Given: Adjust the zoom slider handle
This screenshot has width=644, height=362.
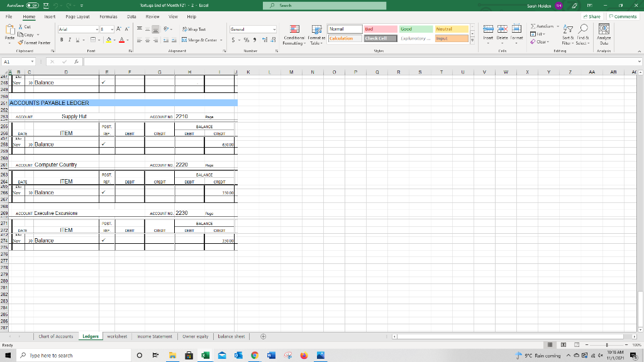Looking at the screenshot, I should click(x=607, y=345).
